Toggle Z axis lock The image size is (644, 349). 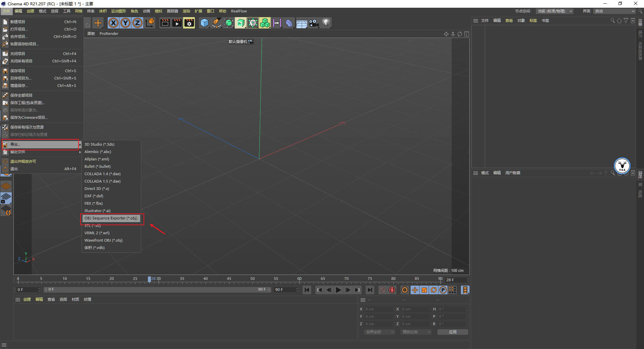pos(138,23)
